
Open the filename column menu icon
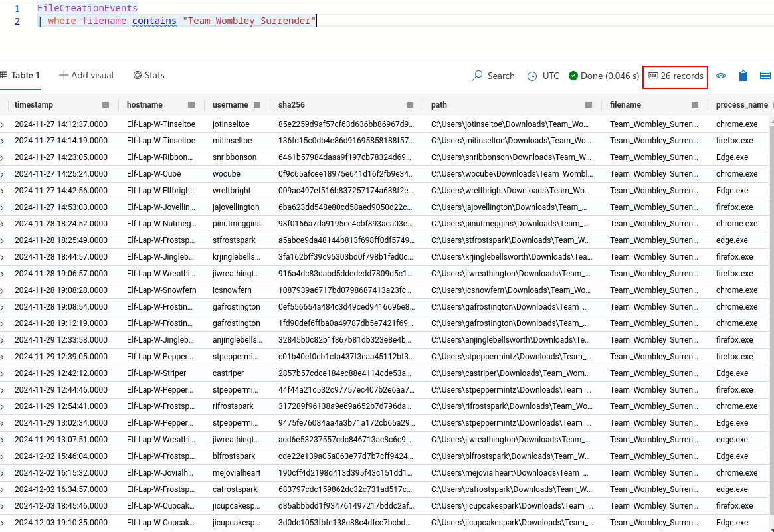coord(695,105)
